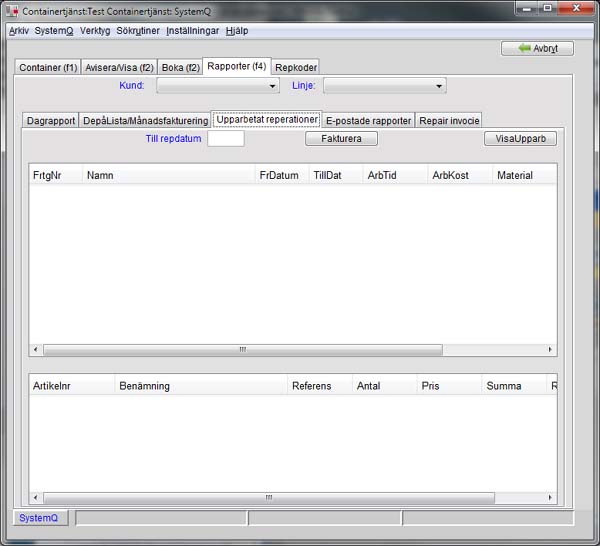600x546 pixels.
Task: Select the Repkoder tab
Action: click(295, 67)
